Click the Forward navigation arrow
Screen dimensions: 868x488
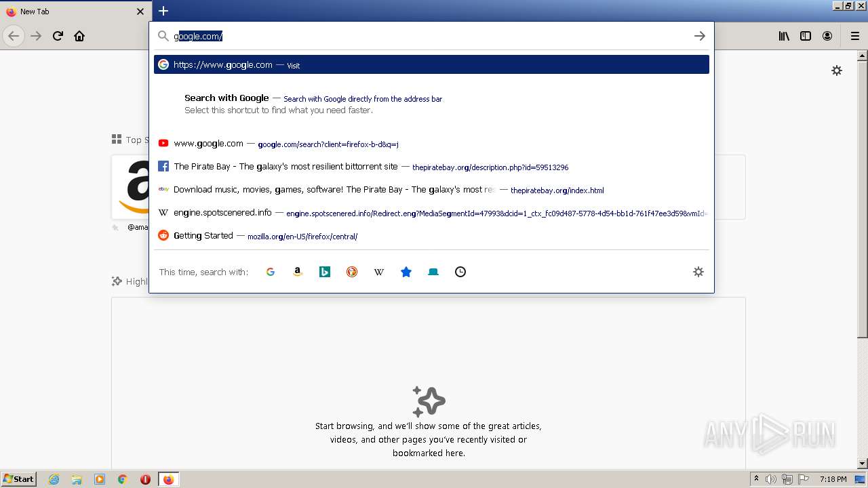[x=36, y=36]
